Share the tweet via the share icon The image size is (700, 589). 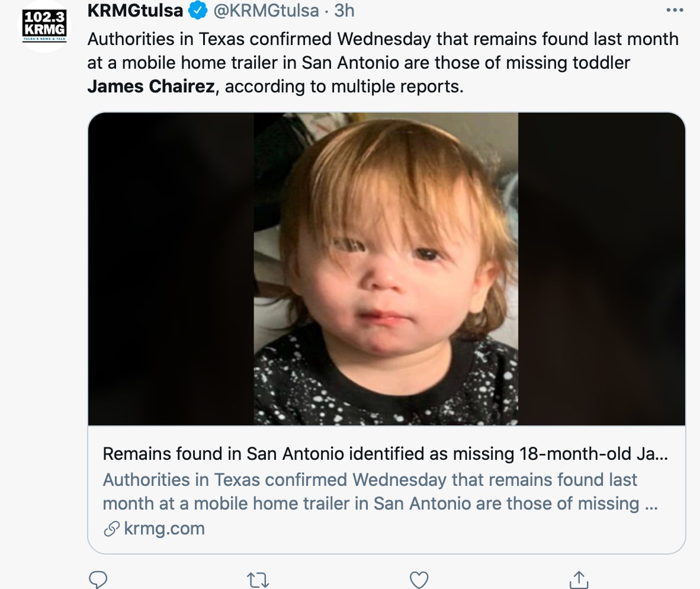pos(579,580)
